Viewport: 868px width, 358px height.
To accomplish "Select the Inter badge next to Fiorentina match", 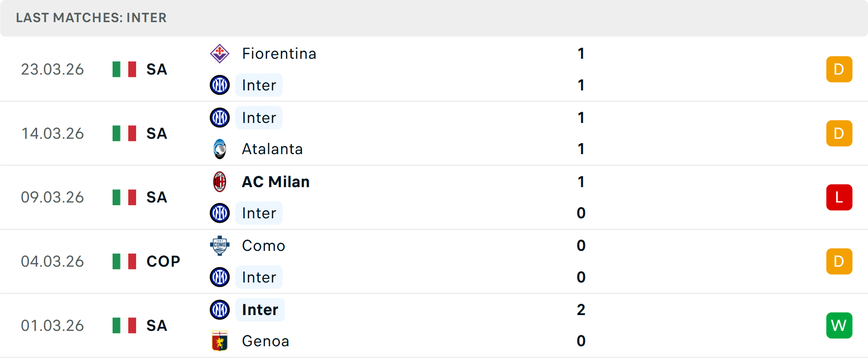I will pyautogui.click(x=220, y=85).
